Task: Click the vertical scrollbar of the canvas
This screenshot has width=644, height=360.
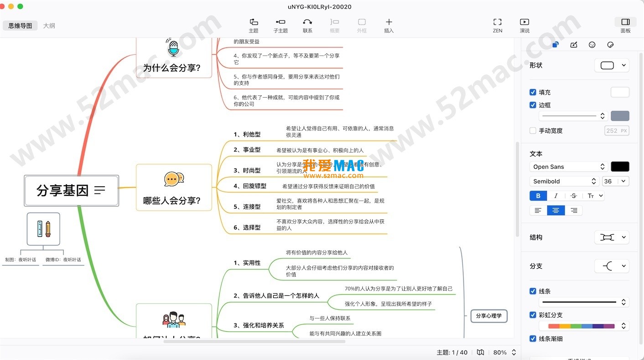Action: [517, 189]
